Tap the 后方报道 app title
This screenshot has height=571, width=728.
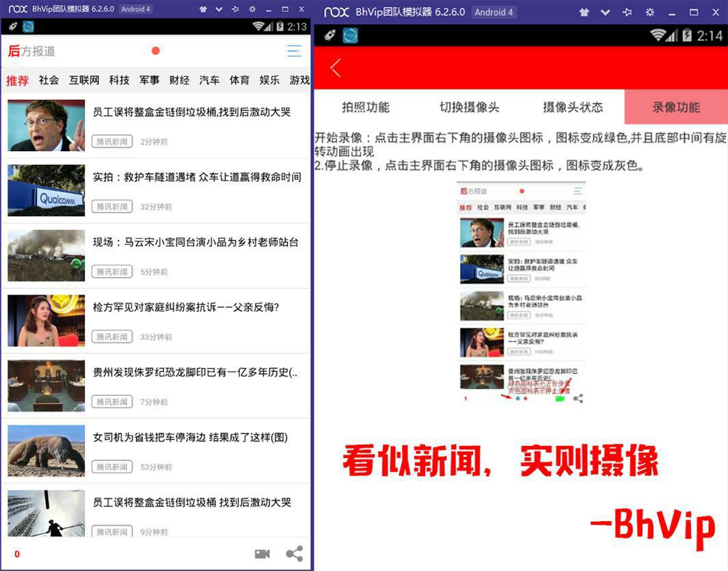click(x=31, y=51)
